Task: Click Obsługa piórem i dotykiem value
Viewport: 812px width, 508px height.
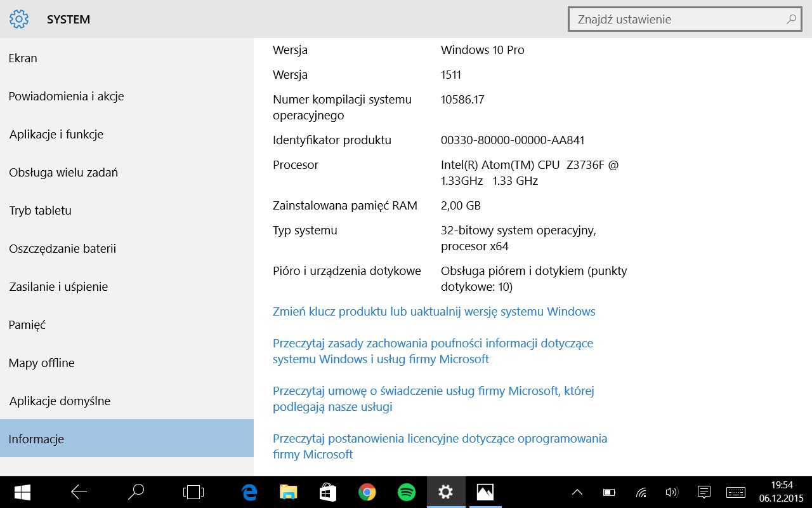Action: click(x=534, y=279)
